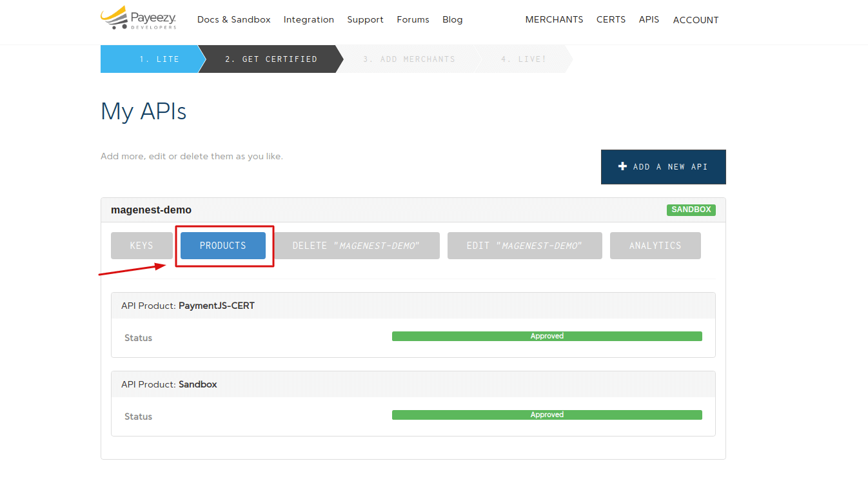Go to Support page
This screenshot has width=868, height=481.
tap(365, 20)
